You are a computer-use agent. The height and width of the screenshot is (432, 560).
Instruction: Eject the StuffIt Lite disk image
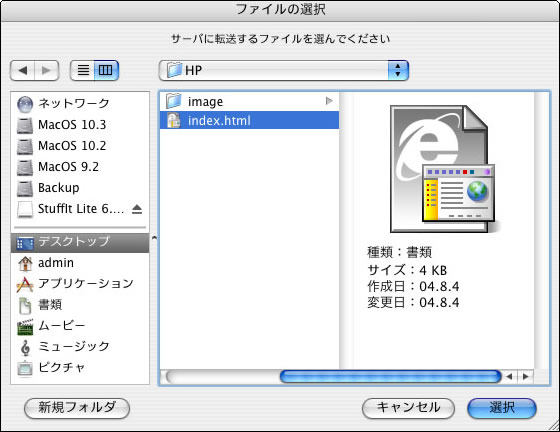coord(137,209)
